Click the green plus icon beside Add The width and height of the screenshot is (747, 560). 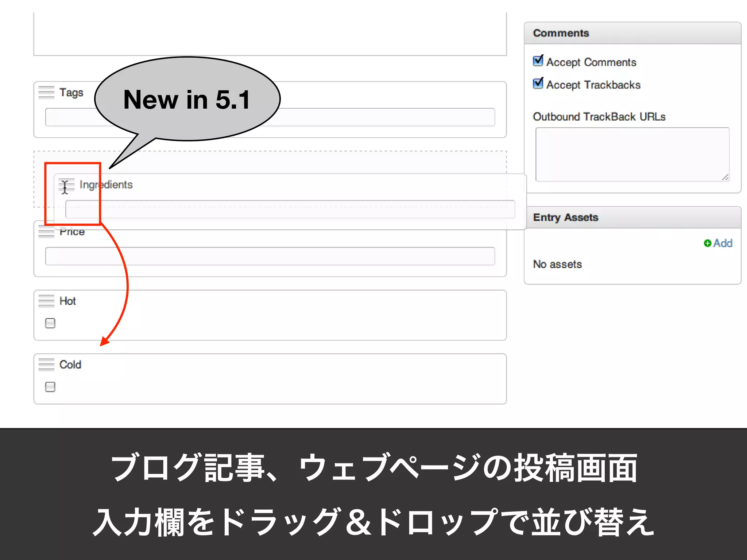[x=707, y=243]
